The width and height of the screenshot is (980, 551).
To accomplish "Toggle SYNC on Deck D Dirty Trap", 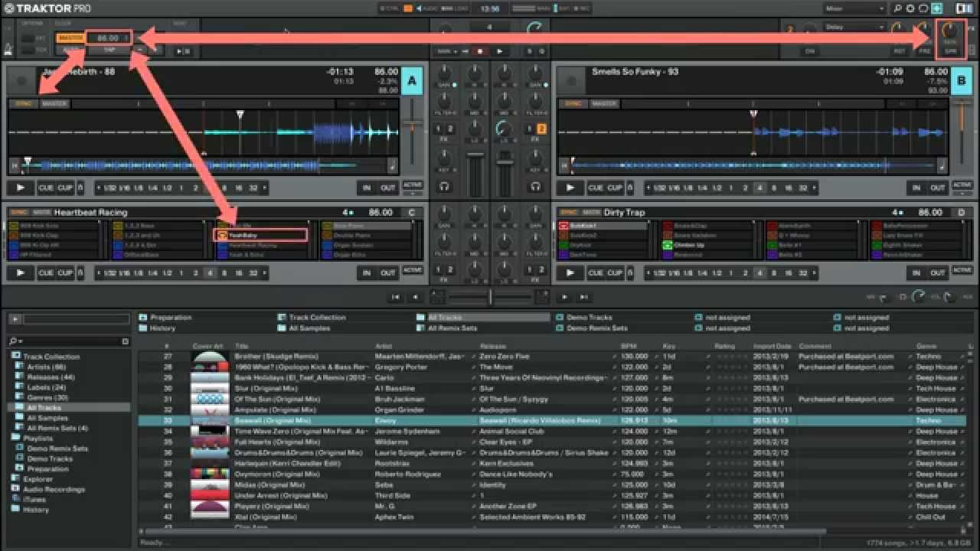I will tap(570, 212).
